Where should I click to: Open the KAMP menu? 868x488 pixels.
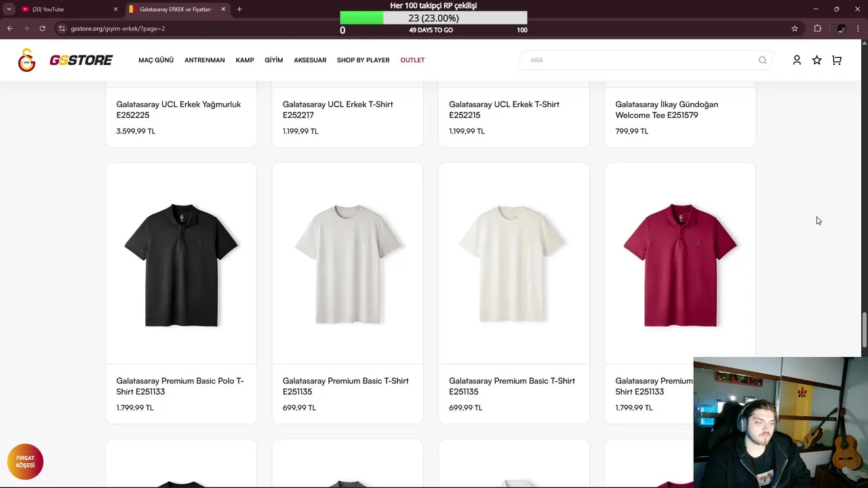click(245, 60)
